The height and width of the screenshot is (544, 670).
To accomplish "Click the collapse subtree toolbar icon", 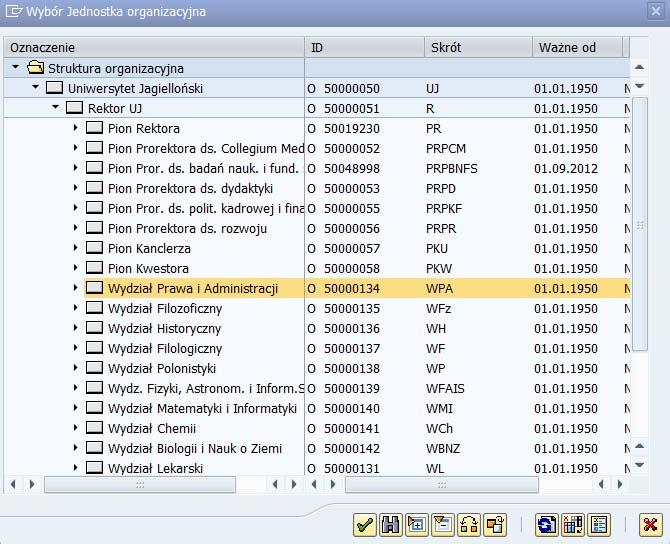I will coord(443,524).
